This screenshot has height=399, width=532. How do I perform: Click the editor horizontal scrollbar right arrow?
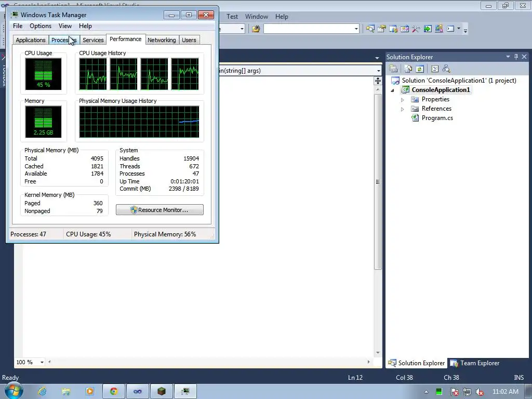click(368, 362)
